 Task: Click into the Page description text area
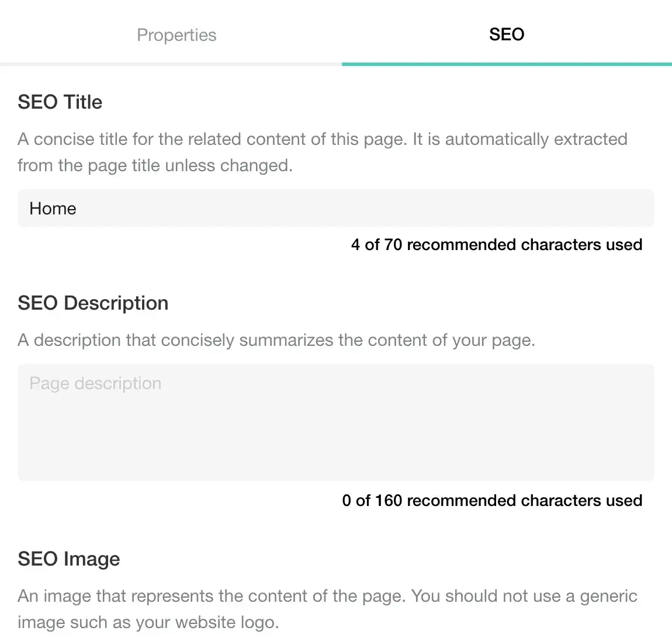[335, 422]
